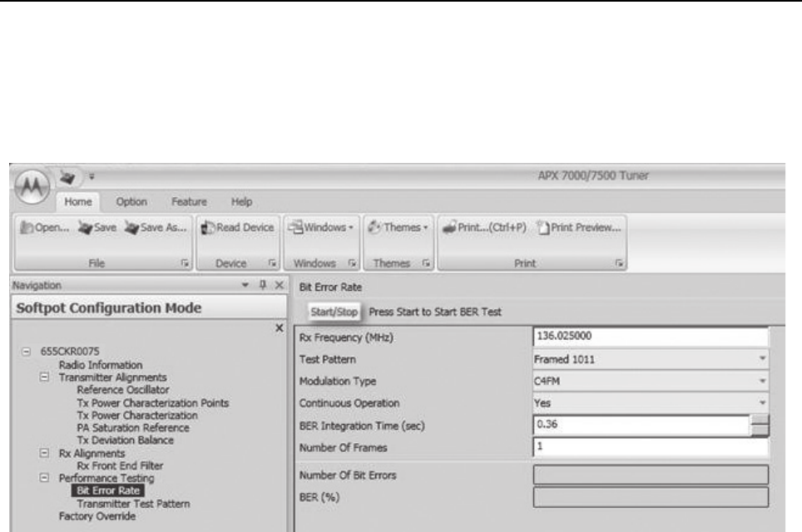Click the Open... file button
Screen dimensions: 802x532
click(x=44, y=228)
